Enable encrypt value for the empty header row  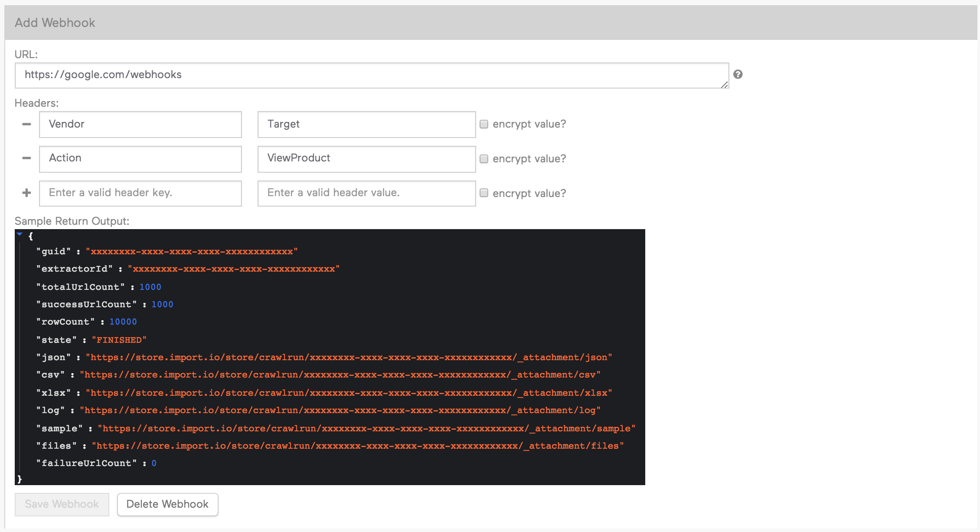483,193
